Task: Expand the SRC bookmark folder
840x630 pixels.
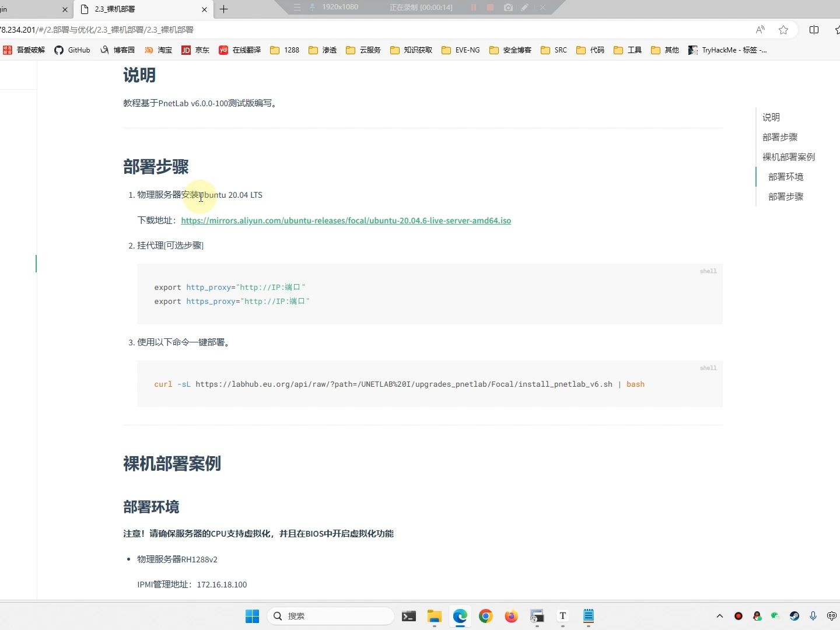Action: [554, 50]
